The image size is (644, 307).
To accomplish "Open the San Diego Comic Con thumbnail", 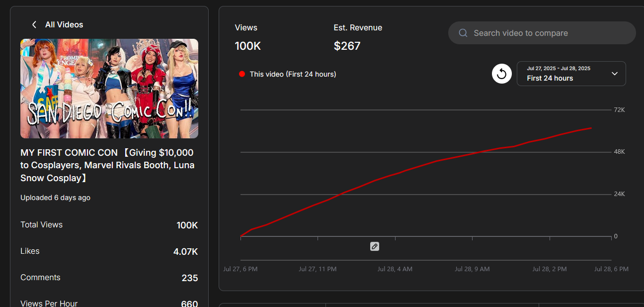I will tap(109, 89).
